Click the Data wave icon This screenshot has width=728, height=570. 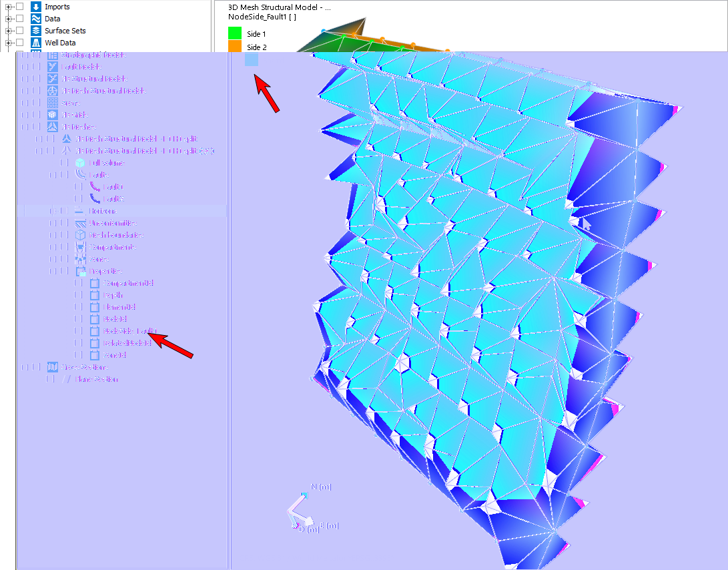coord(36,19)
